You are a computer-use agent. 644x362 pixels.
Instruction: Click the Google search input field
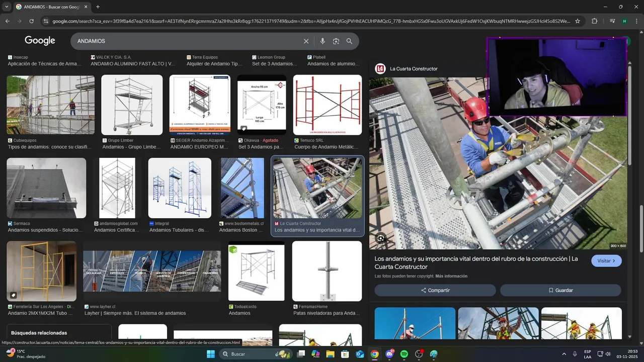click(186, 41)
